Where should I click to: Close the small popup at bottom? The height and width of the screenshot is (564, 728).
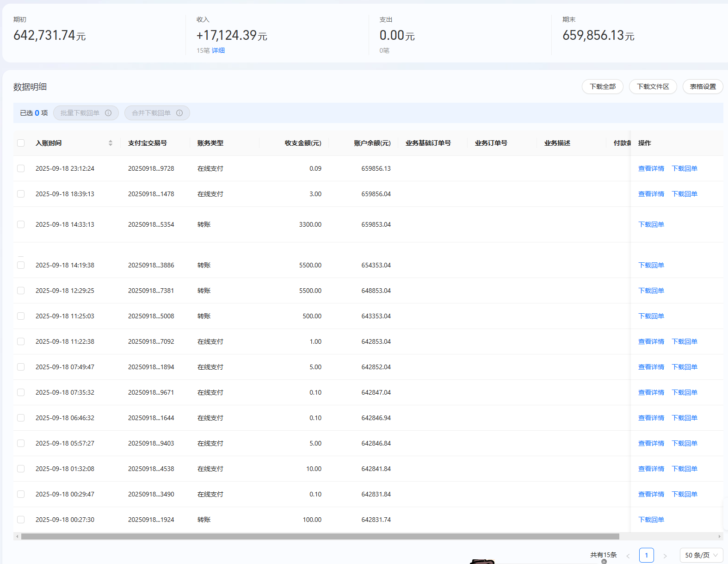click(604, 562)
